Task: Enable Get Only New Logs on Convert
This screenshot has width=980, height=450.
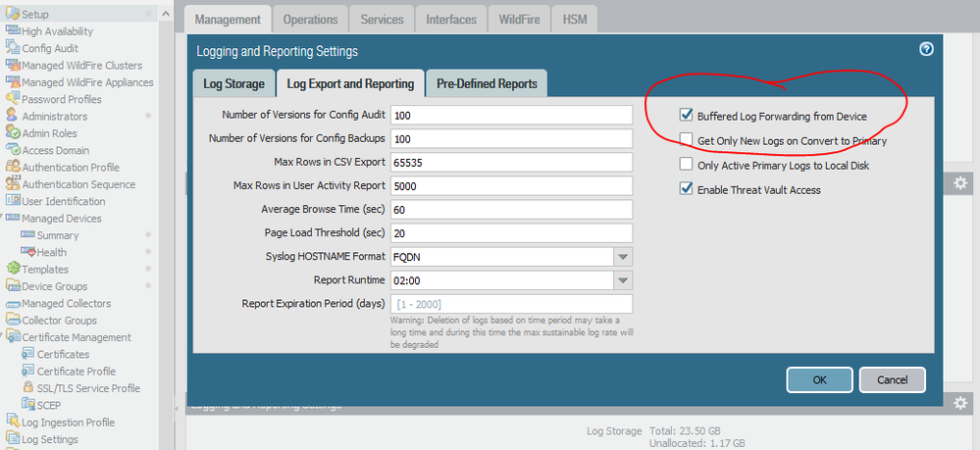Action: pos(687,140)
